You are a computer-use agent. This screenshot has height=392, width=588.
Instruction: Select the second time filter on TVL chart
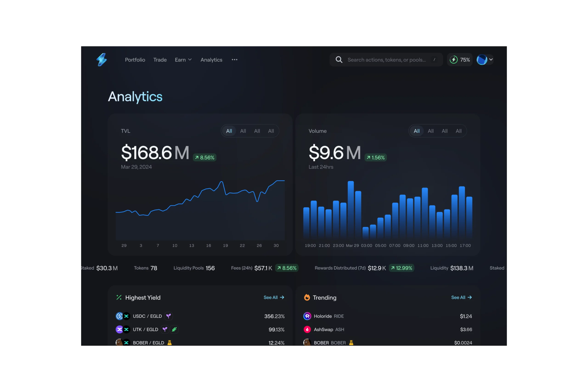point(243,131)
